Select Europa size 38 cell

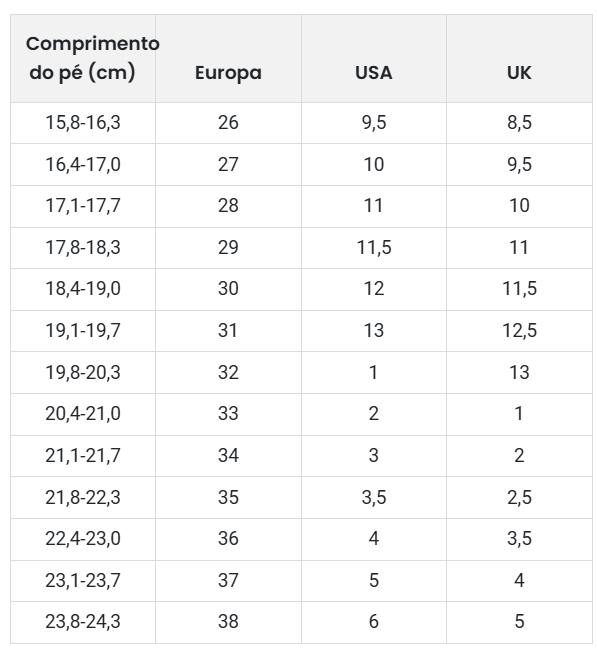point(228,622)
